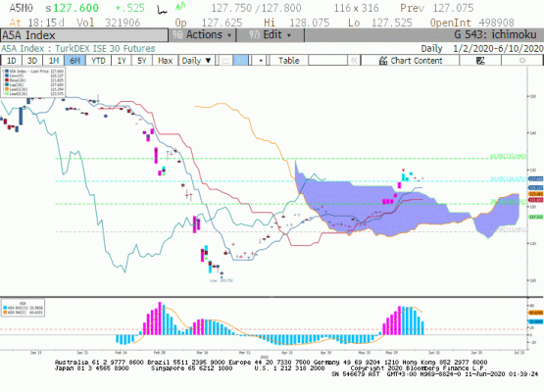Click the Base(26) red legend swatch

tap(7, 80)
